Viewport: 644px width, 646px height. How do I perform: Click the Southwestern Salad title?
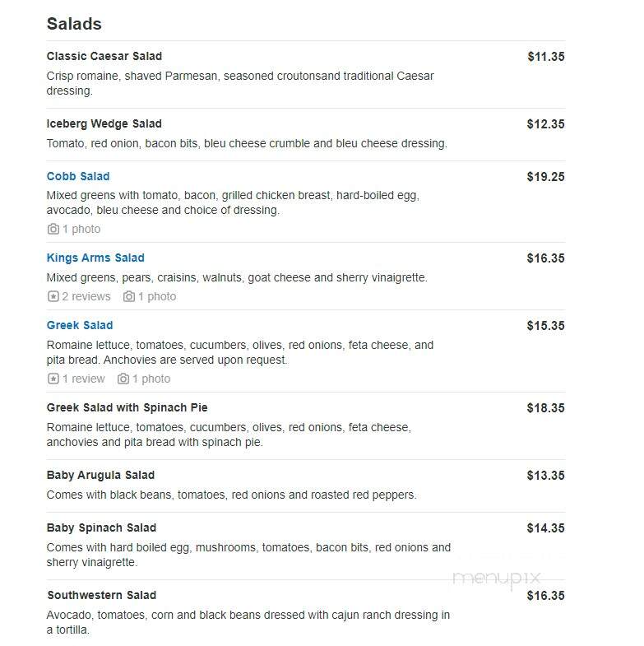pyautogui.click(x=102, y=595)
